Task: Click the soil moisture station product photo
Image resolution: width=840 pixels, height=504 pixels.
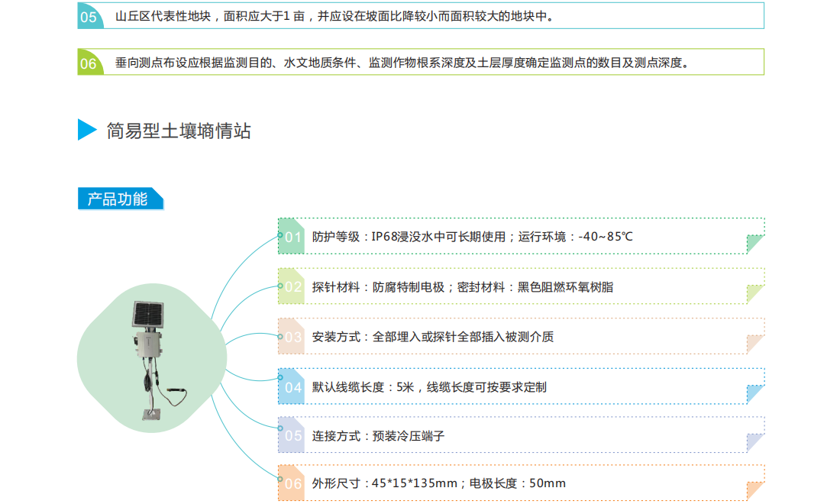Action: click(151, 360)
